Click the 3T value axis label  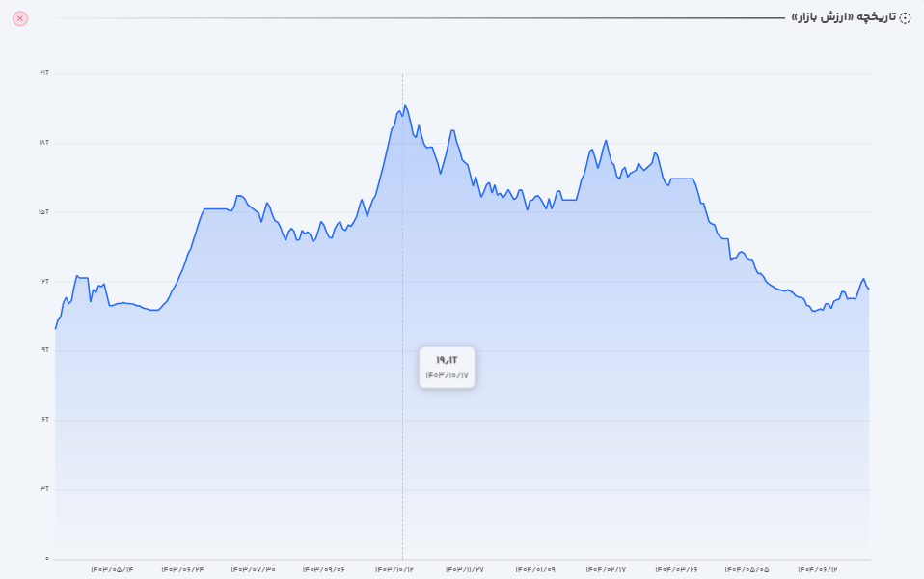coord(44,489)
